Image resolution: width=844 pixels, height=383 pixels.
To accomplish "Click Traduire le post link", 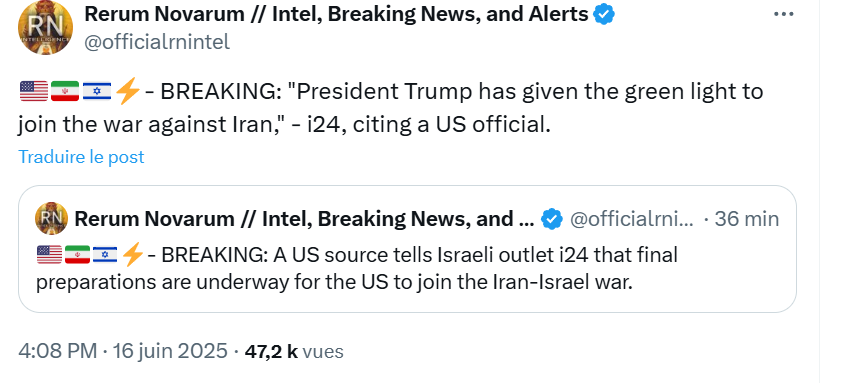I will tap(81, 157).
